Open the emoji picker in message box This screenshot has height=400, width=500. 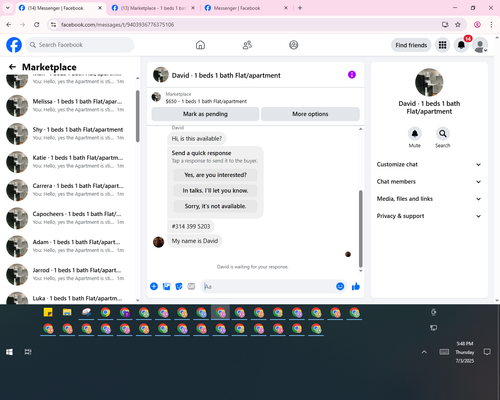[340, 286]
